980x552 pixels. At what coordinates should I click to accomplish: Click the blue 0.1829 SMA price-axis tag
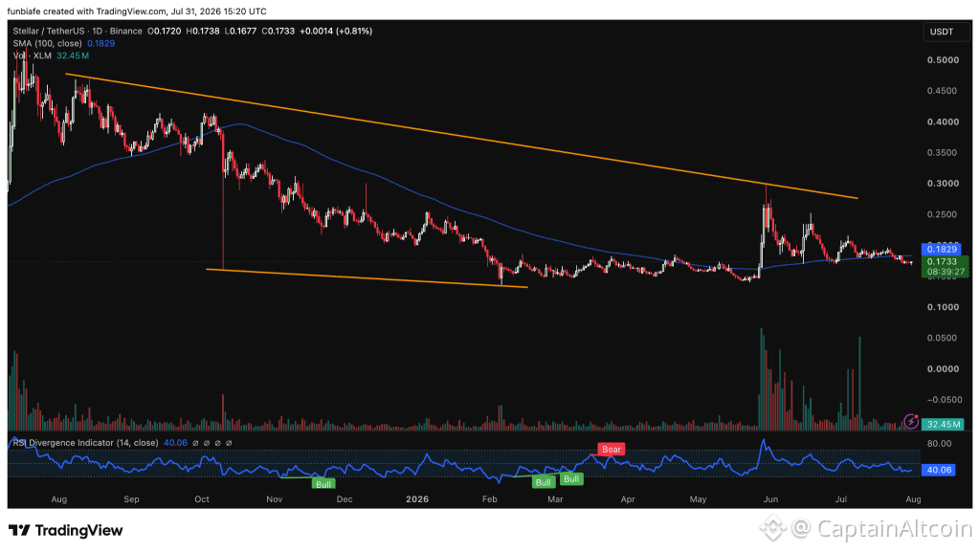click(942, 249)
